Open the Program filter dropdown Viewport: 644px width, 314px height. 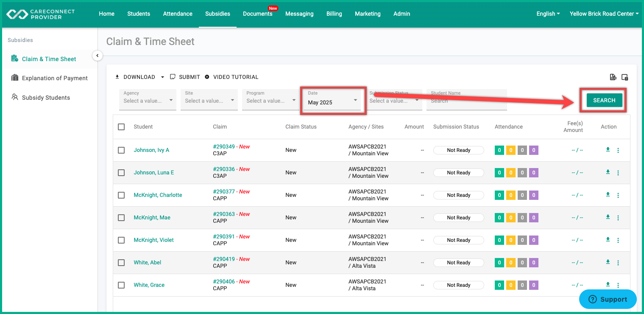270,100
